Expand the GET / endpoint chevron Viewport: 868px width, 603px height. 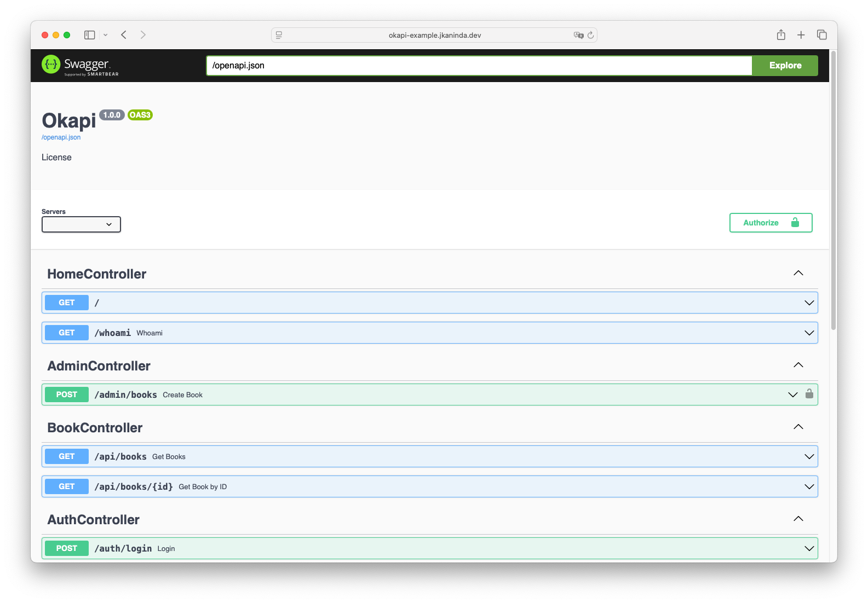809,303
